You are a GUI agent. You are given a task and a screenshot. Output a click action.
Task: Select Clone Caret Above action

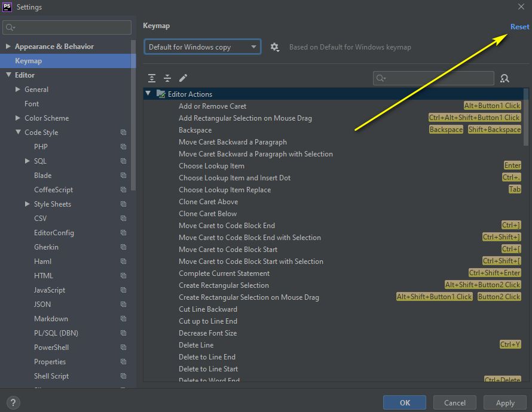point(332,202)
